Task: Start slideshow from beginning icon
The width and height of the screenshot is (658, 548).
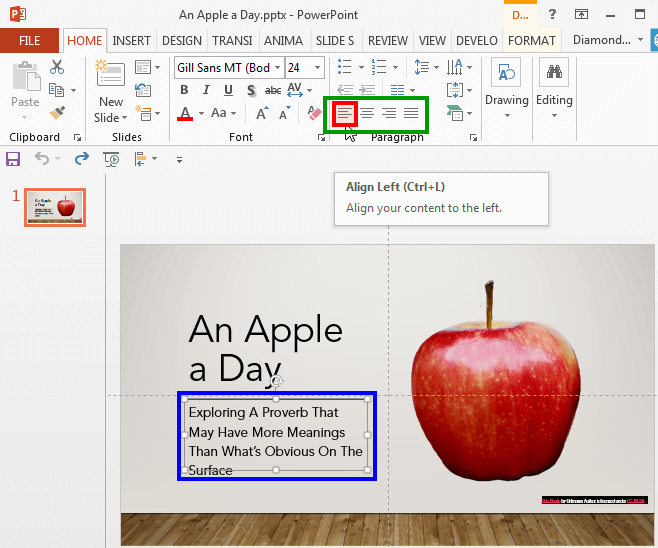Action: [111, 158]
